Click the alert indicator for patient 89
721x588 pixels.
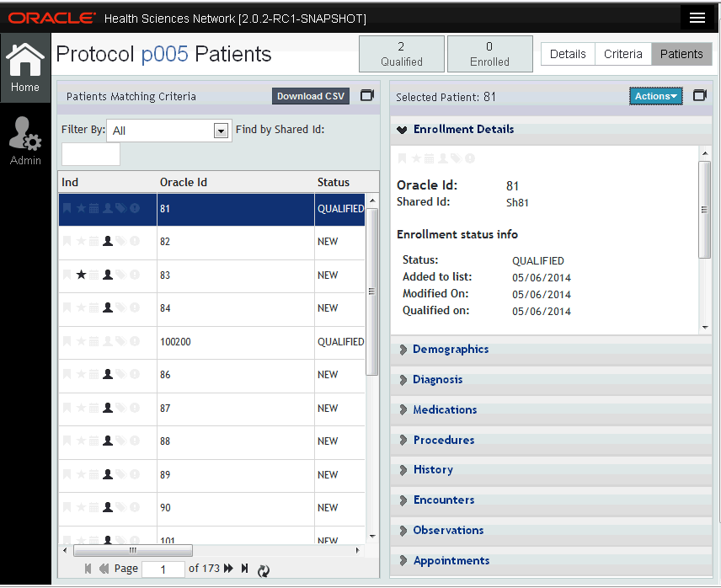[x=135, y=474]
